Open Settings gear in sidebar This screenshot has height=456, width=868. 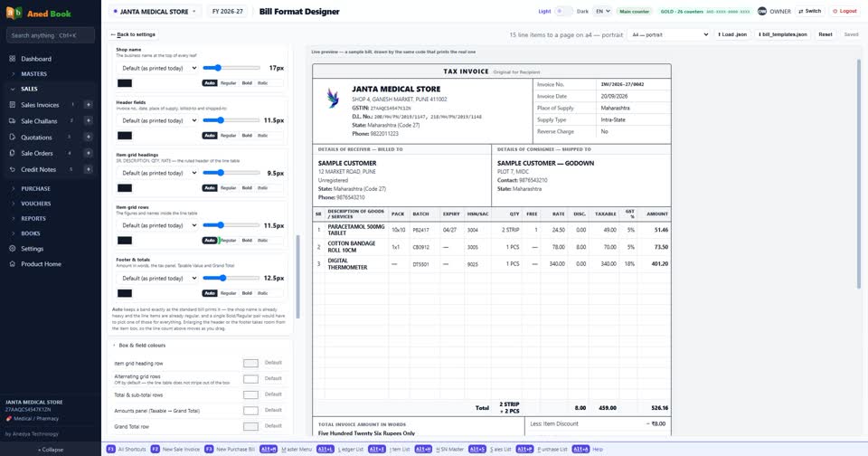tap(12, 249)
